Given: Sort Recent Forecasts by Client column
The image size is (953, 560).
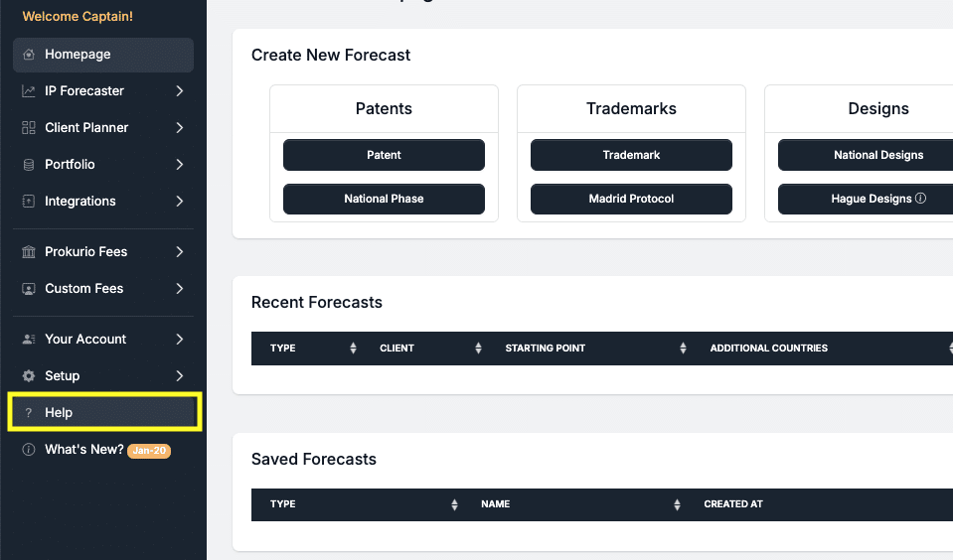Looking at the screenshot, I should click(478, 349).
